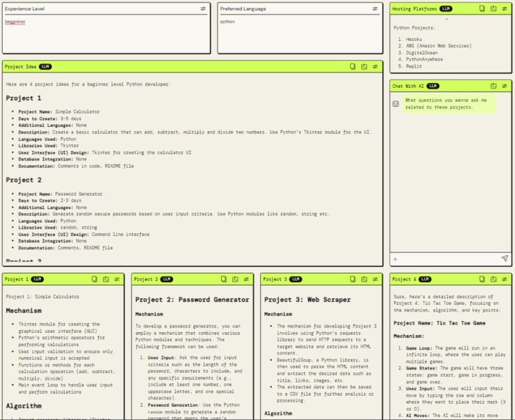Focus the Preferred Language input containing 'python'
The image size is (515, 420).
300,34
